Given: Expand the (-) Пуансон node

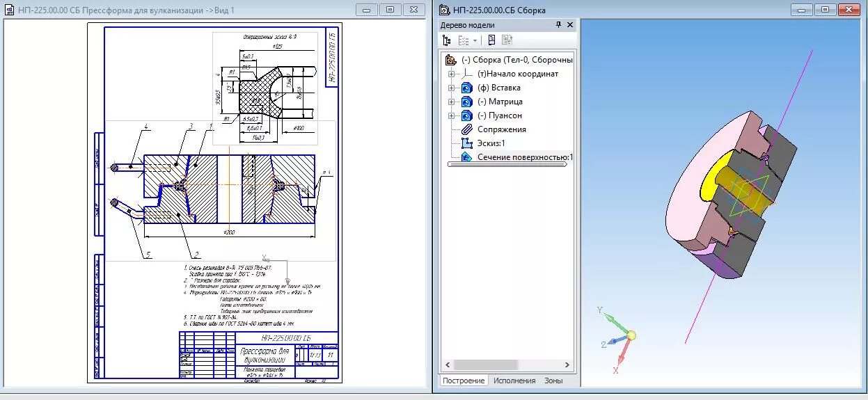Looking at the screenshot, I should click(x=451, y=115).
